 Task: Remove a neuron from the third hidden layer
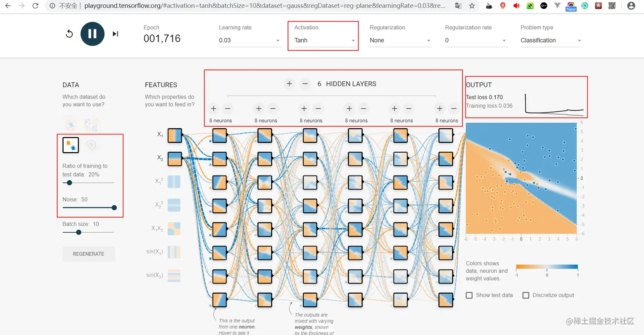tap(318, 109)
